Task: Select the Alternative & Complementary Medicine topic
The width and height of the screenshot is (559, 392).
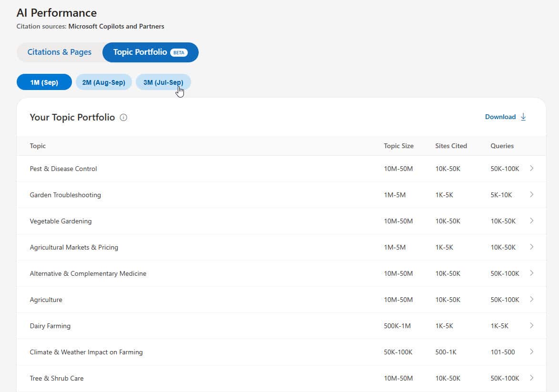Action: pyautogui.click(x=88, y=273)
